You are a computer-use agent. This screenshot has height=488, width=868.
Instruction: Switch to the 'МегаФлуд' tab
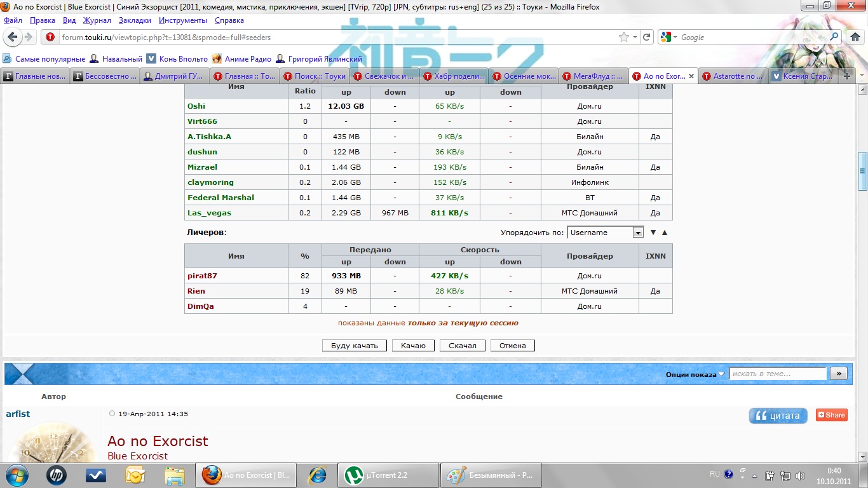pos(593,76)
